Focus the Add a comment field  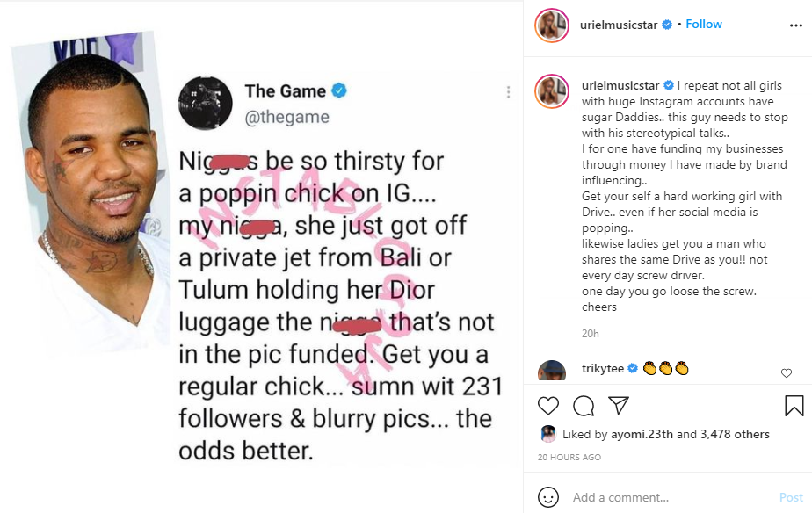click(671, 497)
